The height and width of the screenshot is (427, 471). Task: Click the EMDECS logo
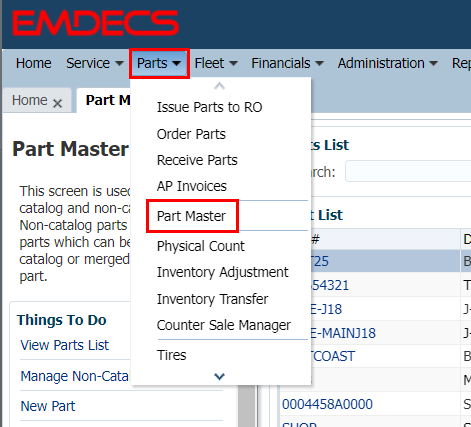click(x=96, y=23)
